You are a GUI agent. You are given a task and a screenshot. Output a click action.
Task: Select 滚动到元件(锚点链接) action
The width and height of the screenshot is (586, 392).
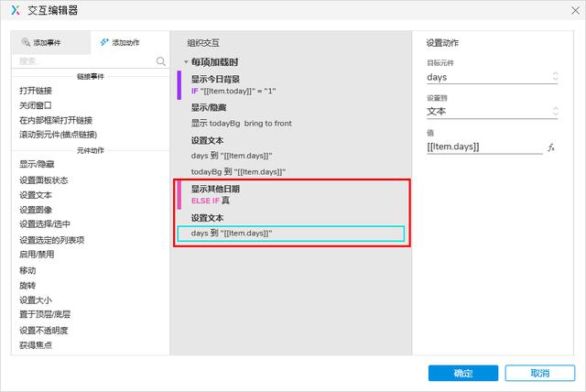58,135
